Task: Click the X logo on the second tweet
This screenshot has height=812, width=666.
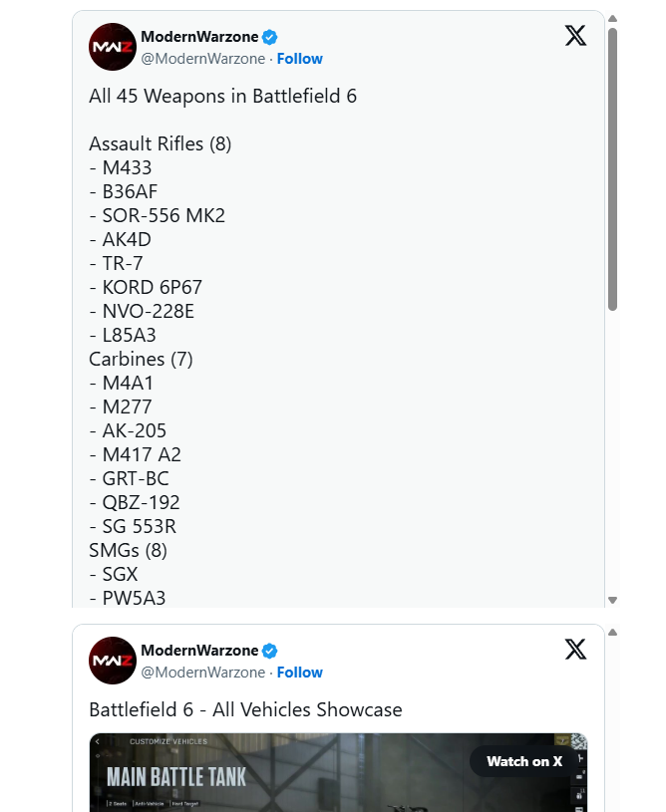Action: pyautogui.click(x=575, y=650)
